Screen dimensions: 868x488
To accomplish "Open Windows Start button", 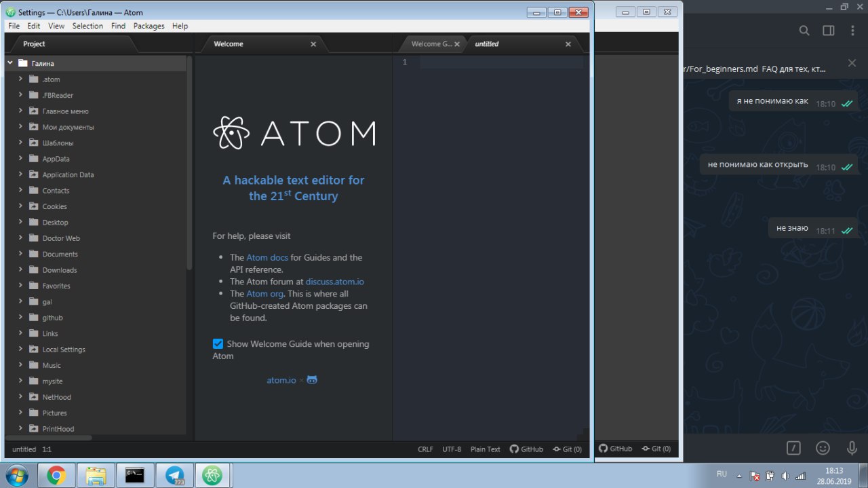I will click(16, 476).
